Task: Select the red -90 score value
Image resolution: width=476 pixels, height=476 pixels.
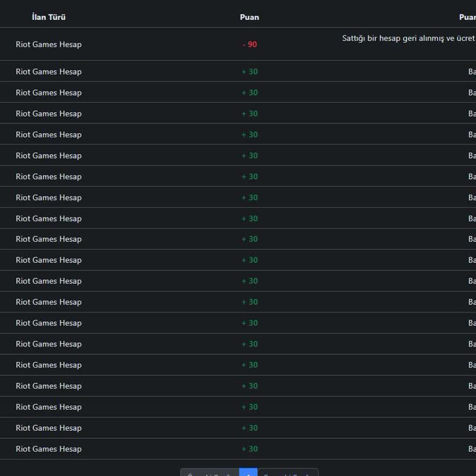Action: coord(249,45)
